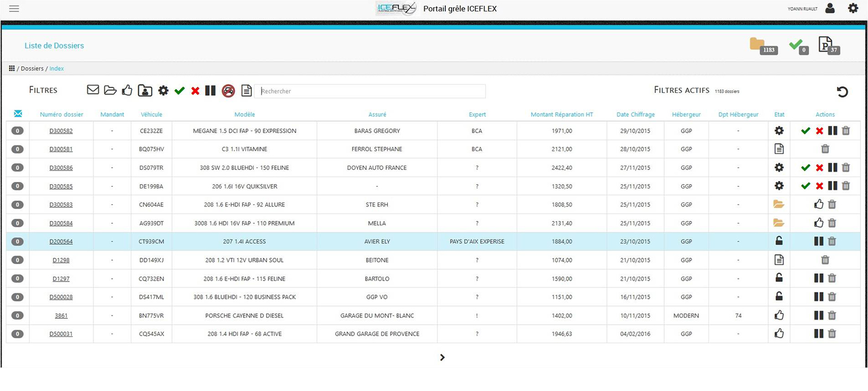Open the settings gear in top header
868x391 pixels.
[853, 8]
